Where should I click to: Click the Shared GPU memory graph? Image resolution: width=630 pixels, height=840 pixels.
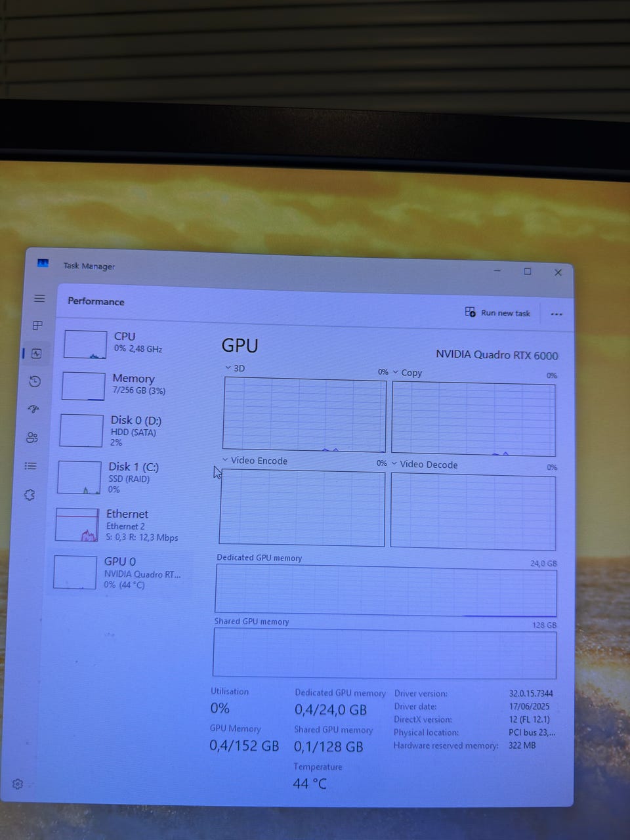tap(385, 654)
